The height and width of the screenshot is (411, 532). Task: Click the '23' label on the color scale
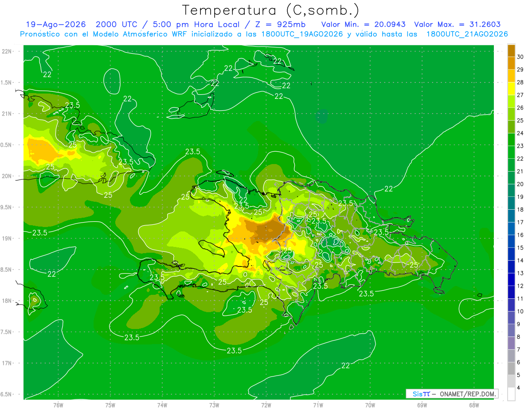point(520,146)
